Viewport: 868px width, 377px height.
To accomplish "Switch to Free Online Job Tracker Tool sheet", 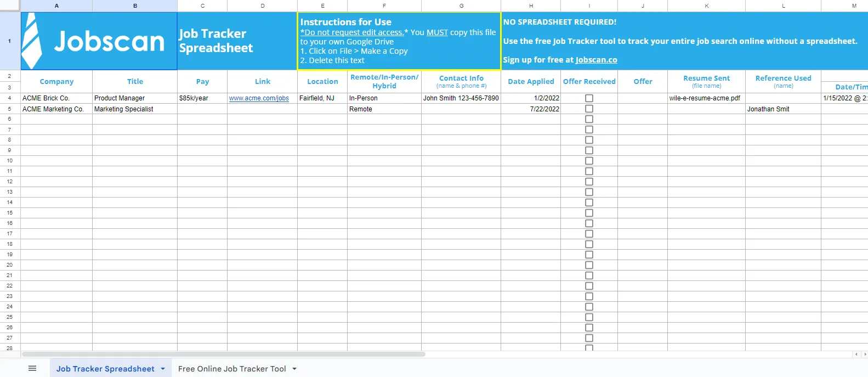I will click(232, 369).
